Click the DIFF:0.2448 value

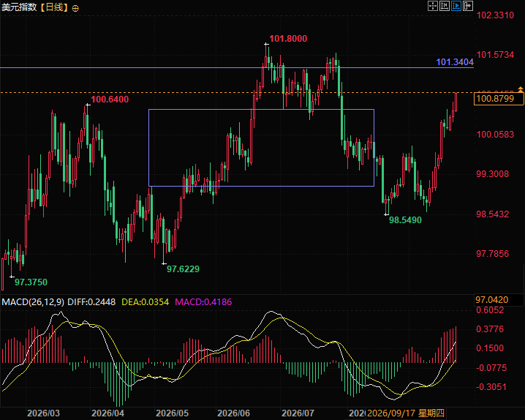(91, 302)
